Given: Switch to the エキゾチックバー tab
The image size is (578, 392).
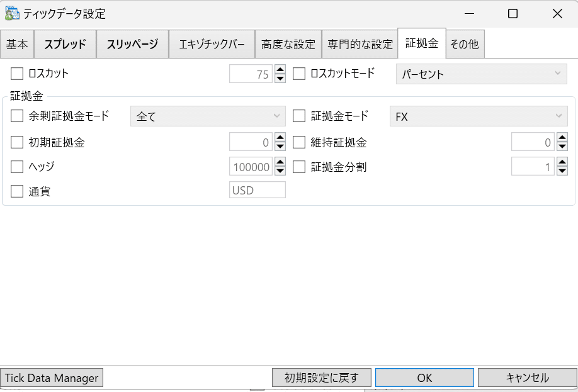Looking at the screenshot, I should click(213, 44).
